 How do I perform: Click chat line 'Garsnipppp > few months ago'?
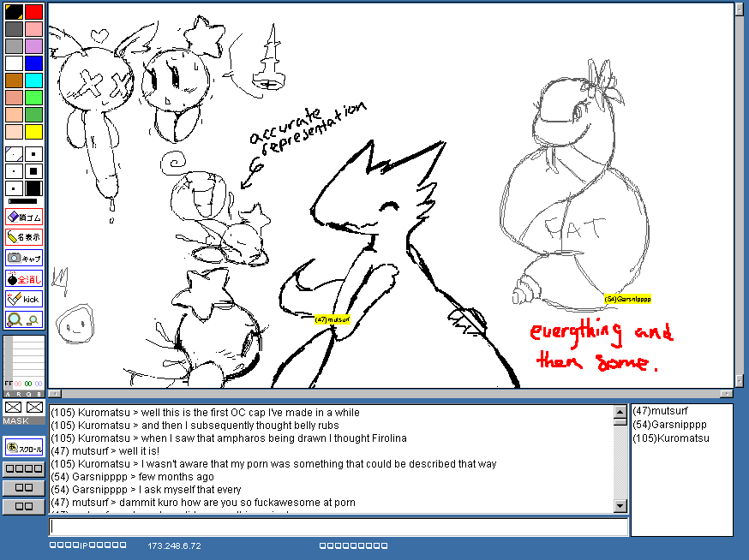[x=132, y=477]
